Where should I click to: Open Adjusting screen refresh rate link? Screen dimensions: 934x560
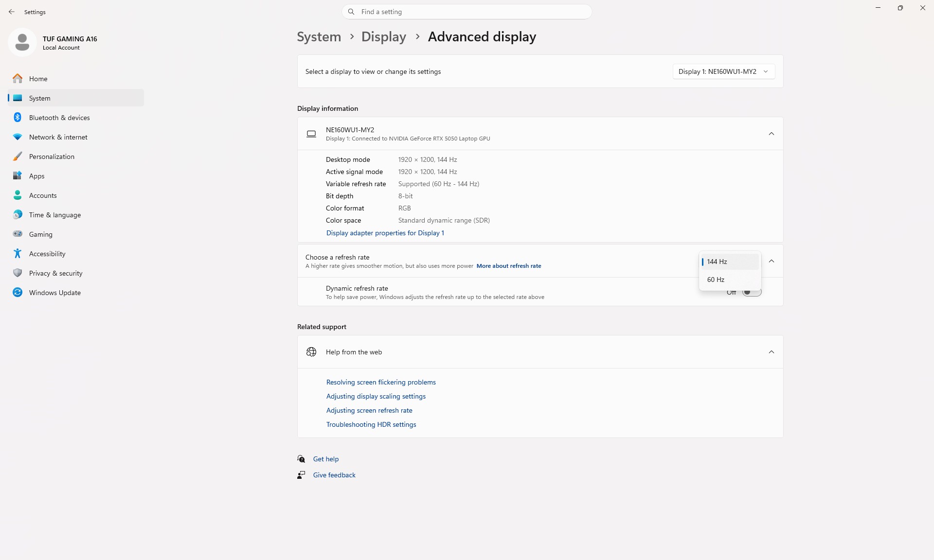click(x=369, y=410)
